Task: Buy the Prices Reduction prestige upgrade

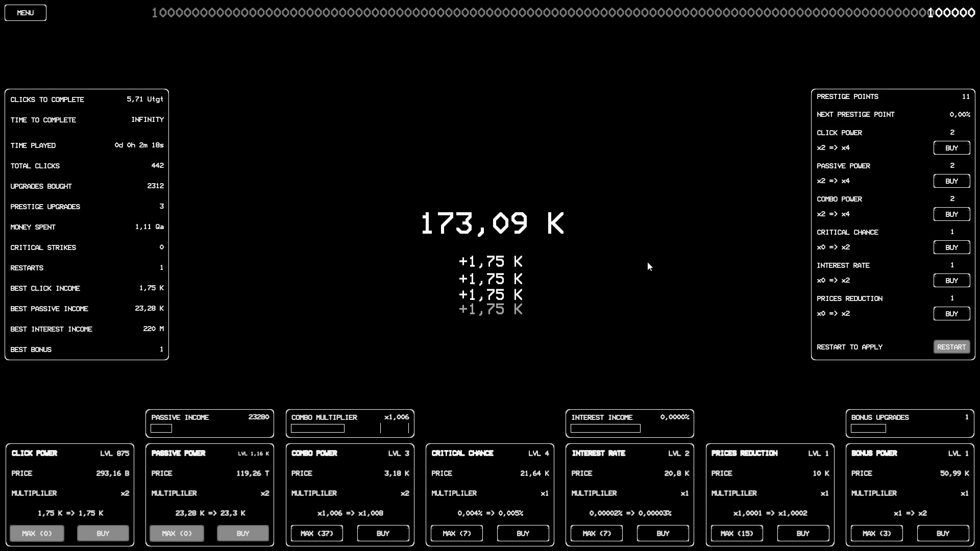Action: 951,313
